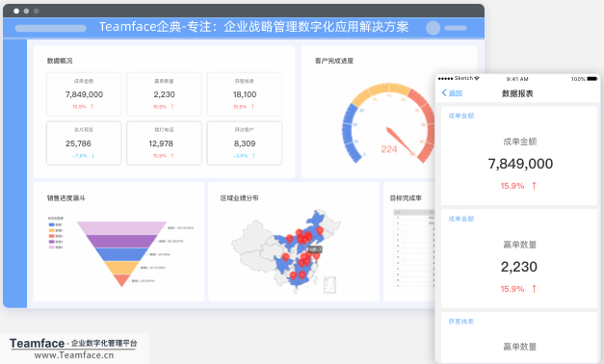Click the 100% battery text on phone
This screenshot has height=364, width=604.
[578, 79]
